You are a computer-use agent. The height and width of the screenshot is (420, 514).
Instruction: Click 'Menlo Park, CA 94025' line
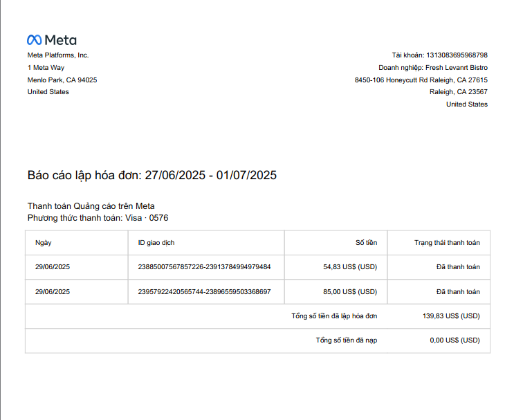click(x=62, y=80)
